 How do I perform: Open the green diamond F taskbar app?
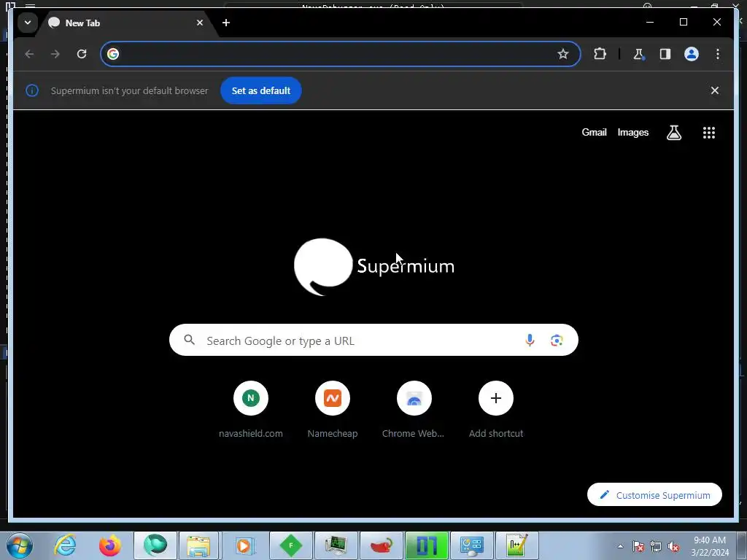(x=291, y=545)
